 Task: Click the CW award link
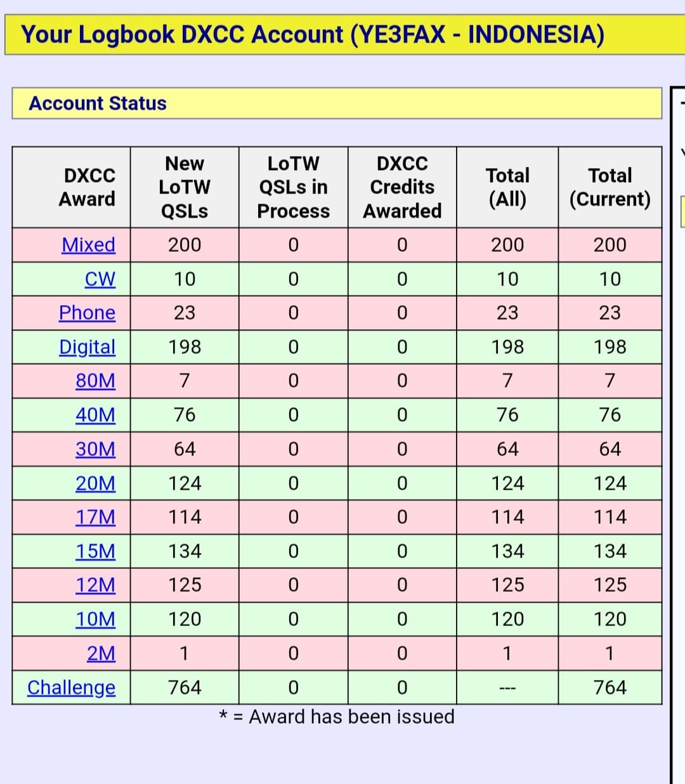point(100,279)
